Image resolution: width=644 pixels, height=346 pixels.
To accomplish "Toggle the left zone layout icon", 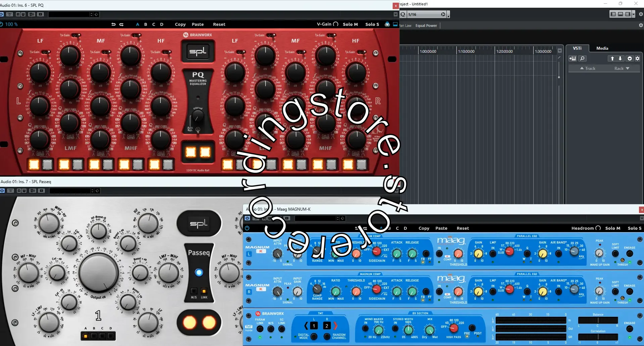I will point(613,14).
